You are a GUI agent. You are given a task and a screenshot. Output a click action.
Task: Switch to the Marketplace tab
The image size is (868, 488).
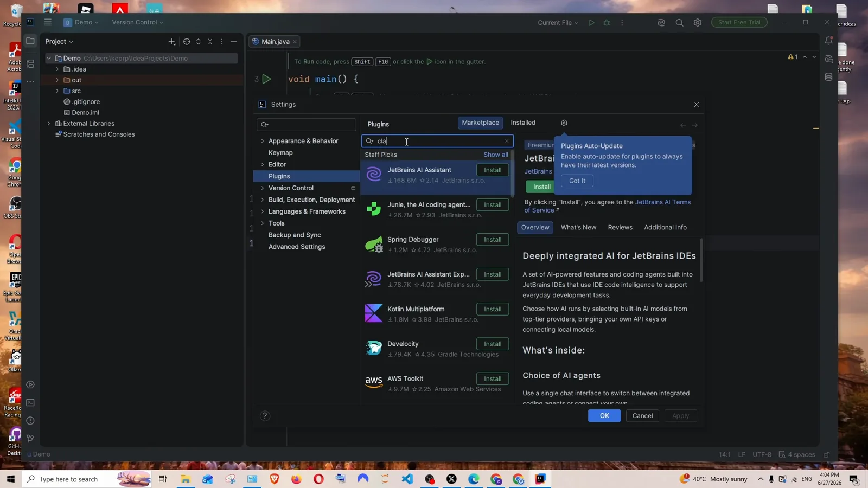(480, 123)
